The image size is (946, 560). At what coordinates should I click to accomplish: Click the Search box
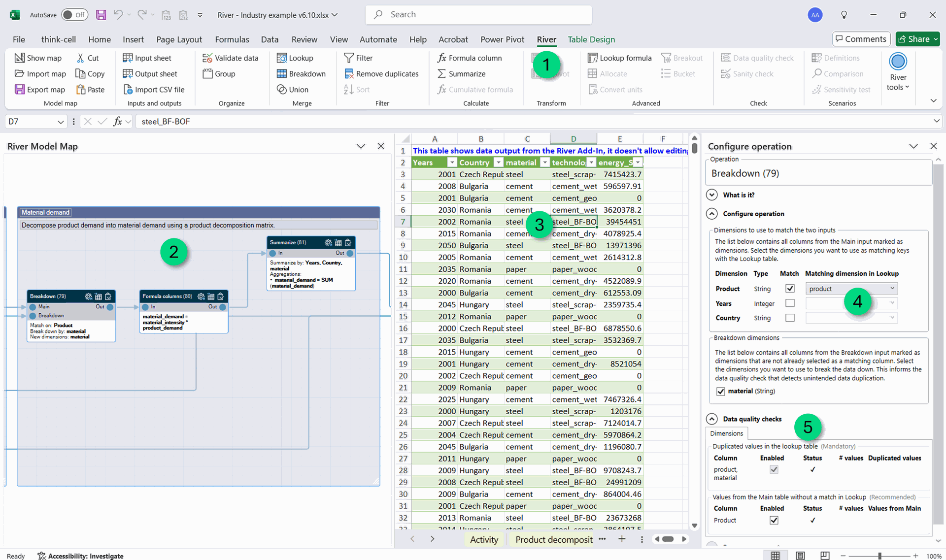pyautogui.click(x=478, y=15)
